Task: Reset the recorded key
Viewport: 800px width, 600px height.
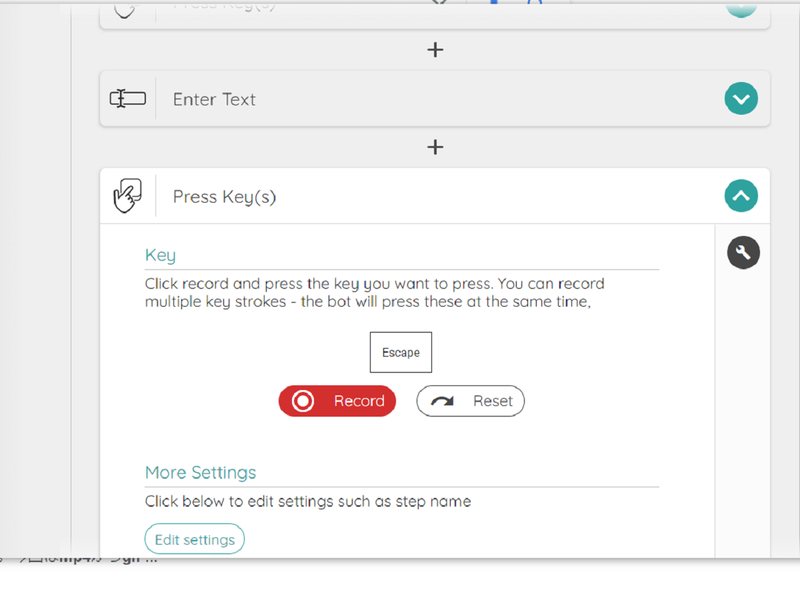Action: point(470,401)
